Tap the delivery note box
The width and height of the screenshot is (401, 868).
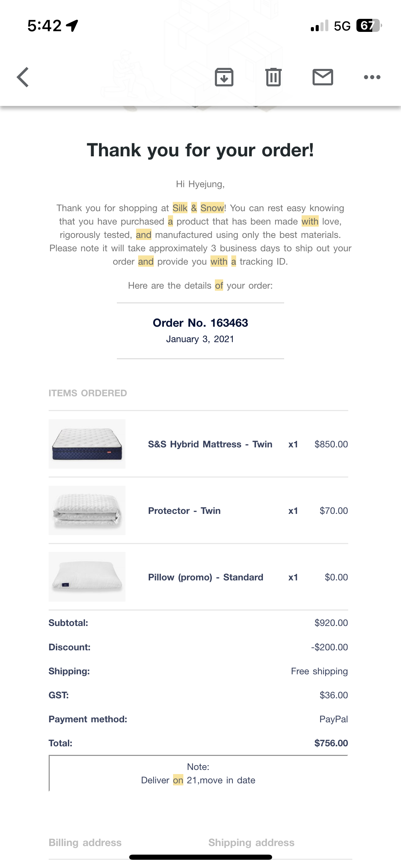click(198, 773)
